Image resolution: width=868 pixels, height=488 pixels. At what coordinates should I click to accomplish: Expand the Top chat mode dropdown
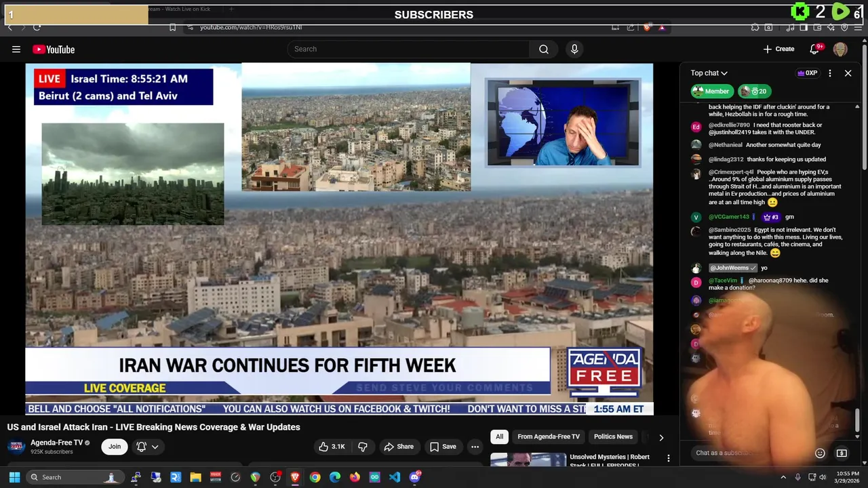coord(709,73)
